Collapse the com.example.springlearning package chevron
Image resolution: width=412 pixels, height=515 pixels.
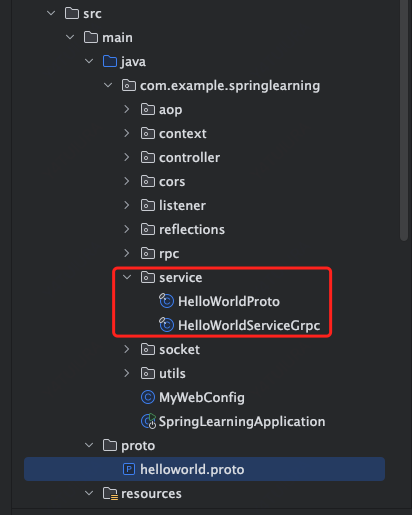[108, 85]
